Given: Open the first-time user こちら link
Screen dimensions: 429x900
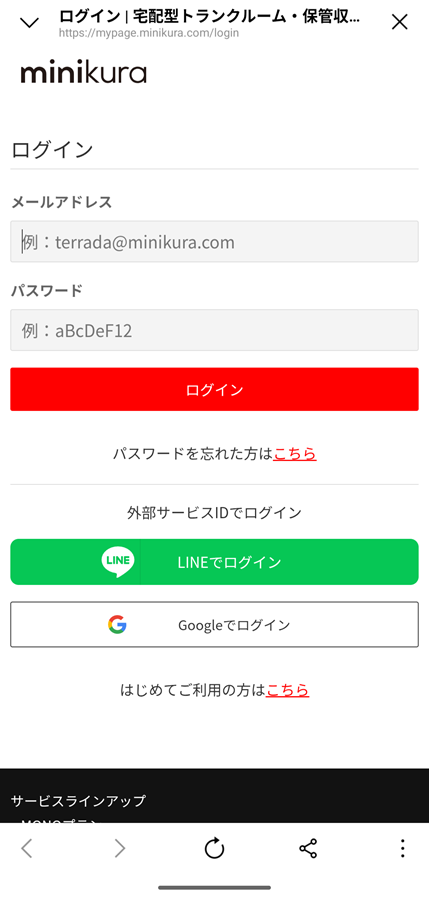Looking at the screenshot, I should (x=287, y=690).
